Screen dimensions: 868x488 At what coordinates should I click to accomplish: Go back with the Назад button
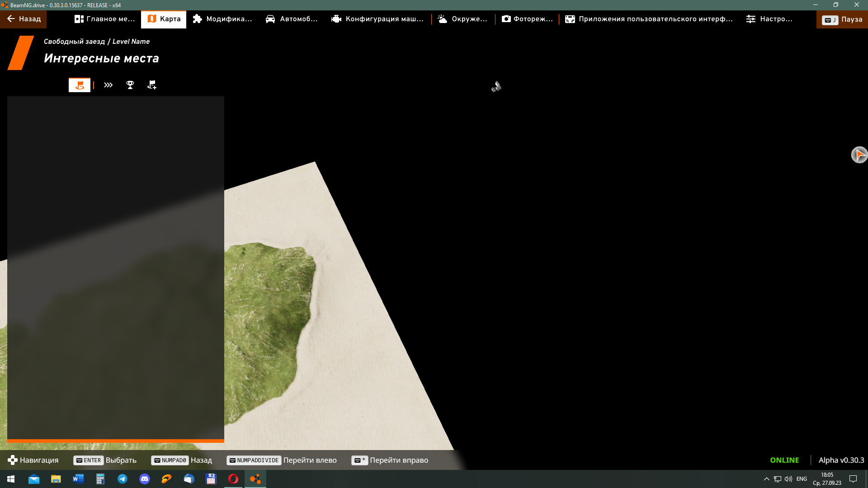[x=24, y=19]
